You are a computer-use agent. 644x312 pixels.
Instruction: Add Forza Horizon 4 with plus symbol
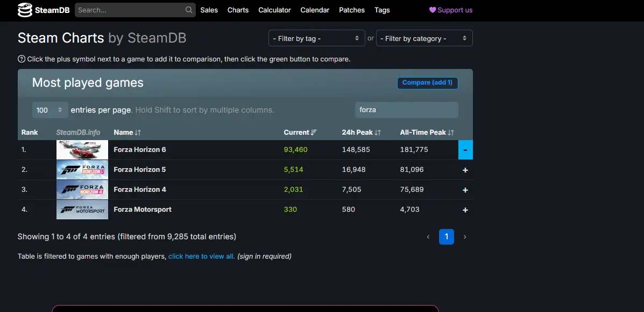coord(465,190)
